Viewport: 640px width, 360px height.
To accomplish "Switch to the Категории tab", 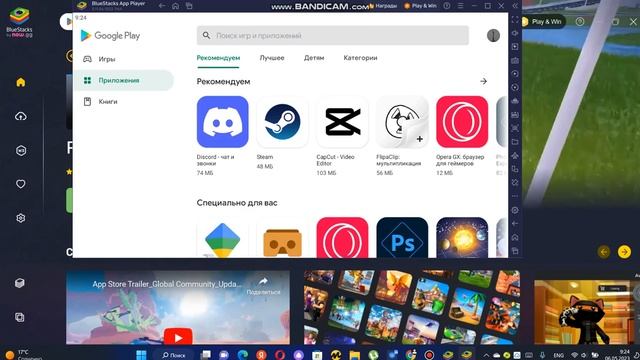I will (360, 58).
